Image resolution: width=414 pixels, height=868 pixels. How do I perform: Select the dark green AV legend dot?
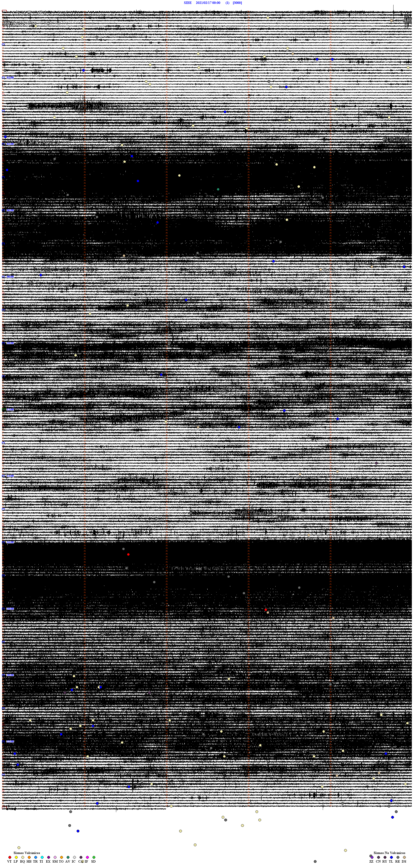coord(68,857)
